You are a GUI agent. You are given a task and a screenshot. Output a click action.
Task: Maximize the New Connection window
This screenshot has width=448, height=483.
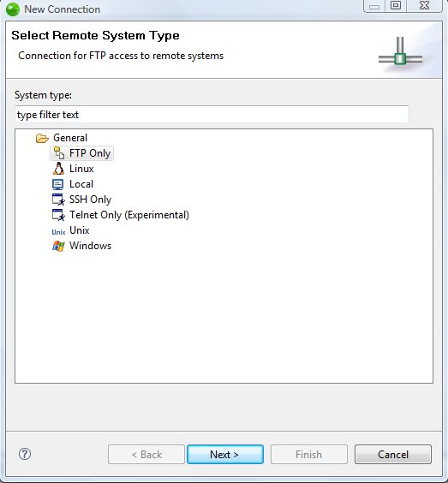click(396, 5)
